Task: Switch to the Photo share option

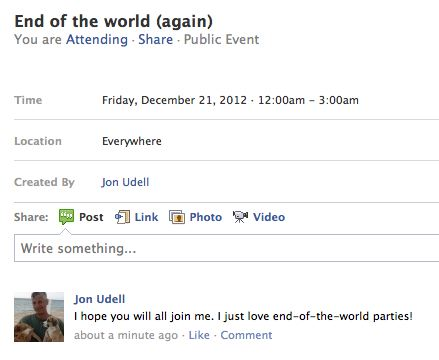Action: [x=206, y=217]
